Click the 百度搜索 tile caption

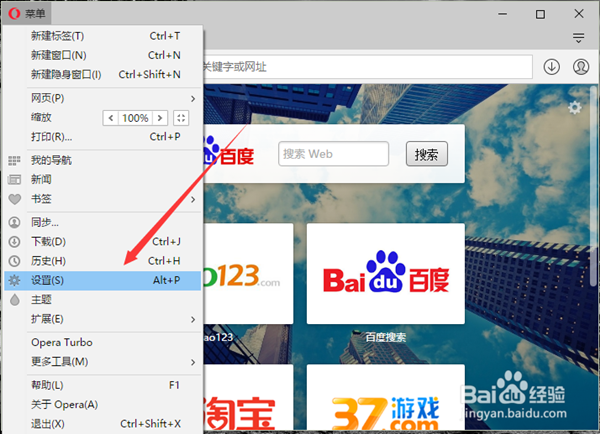385,337
